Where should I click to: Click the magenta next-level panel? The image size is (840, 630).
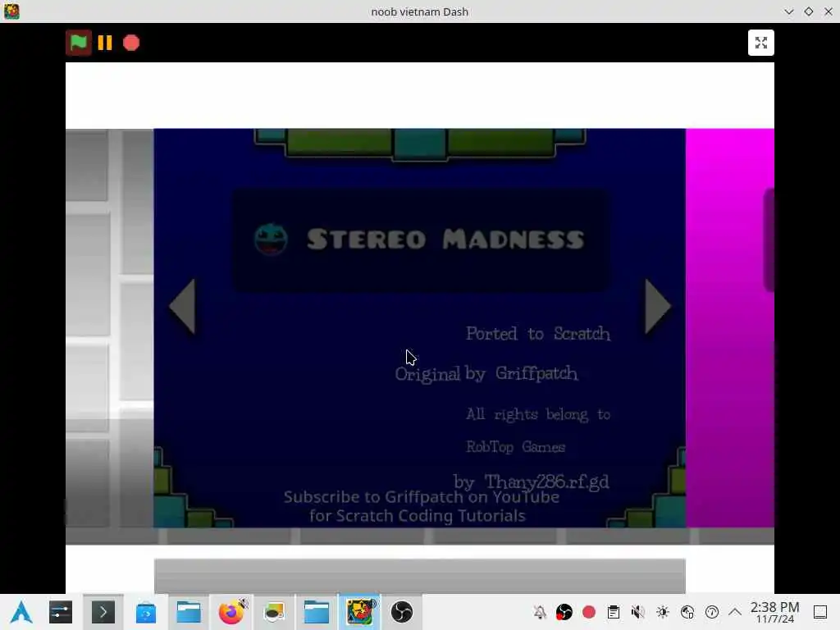[729, 328]
